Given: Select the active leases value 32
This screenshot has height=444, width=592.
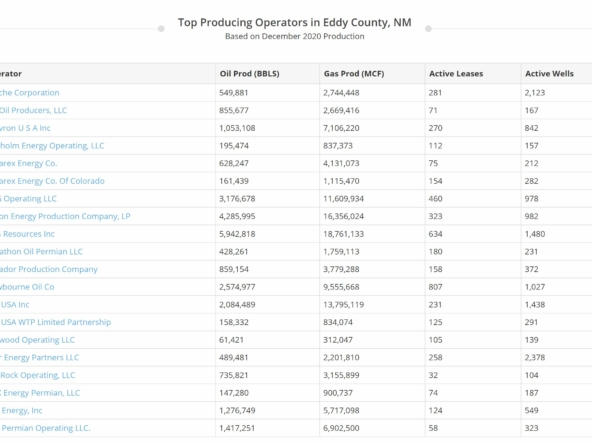Looking at the screenshot, I should [x=433, y=375].
